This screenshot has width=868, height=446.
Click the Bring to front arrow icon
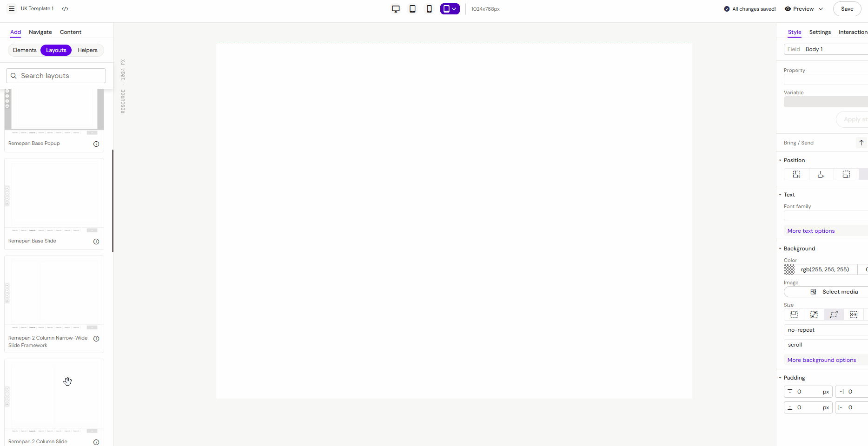point(861,142)
